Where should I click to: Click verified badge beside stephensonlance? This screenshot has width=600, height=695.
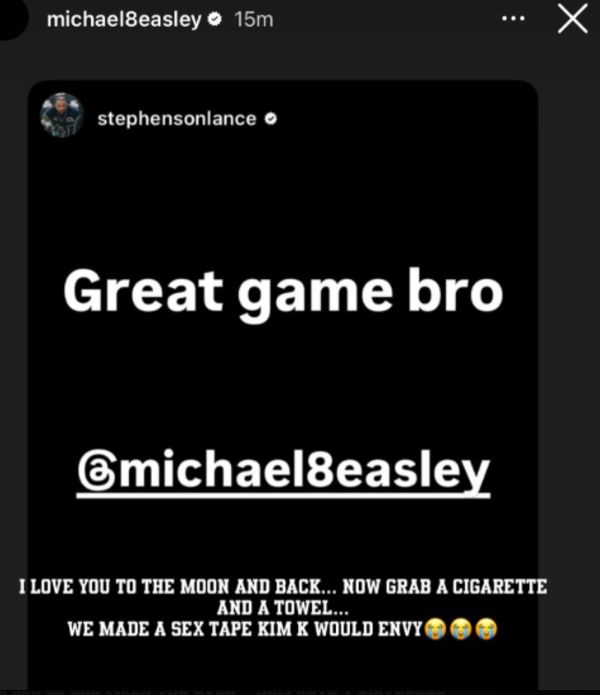pos(270,119)
